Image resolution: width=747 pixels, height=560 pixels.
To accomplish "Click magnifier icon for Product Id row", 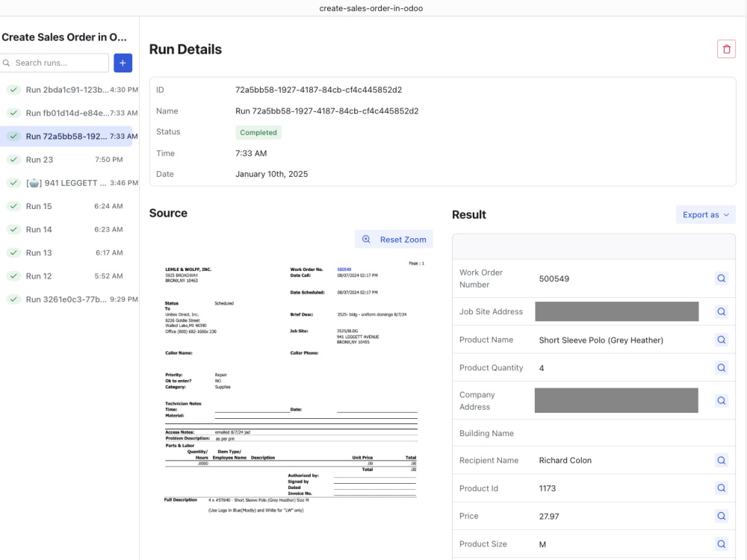I will [722, 488].
